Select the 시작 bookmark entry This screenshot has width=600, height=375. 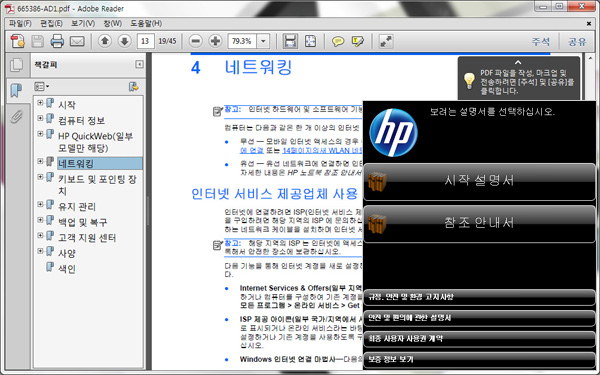[67, 105]
